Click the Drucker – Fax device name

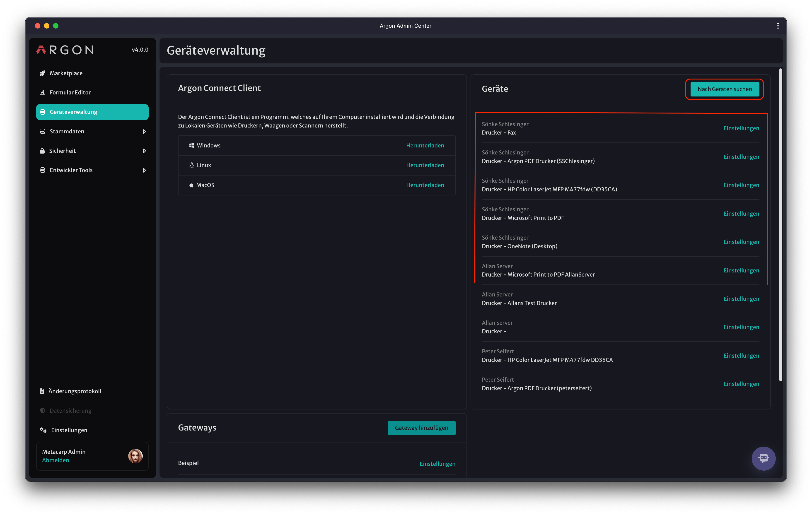(x=499, y=133)
